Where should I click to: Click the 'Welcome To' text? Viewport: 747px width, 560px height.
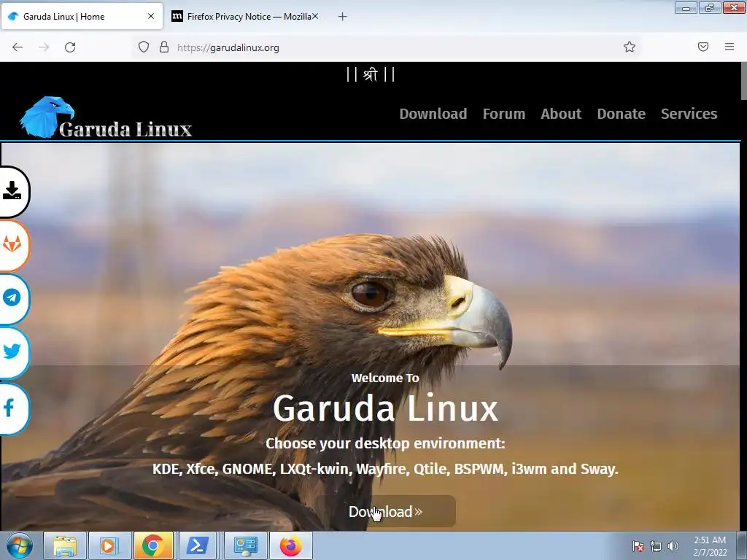[385, 378]
